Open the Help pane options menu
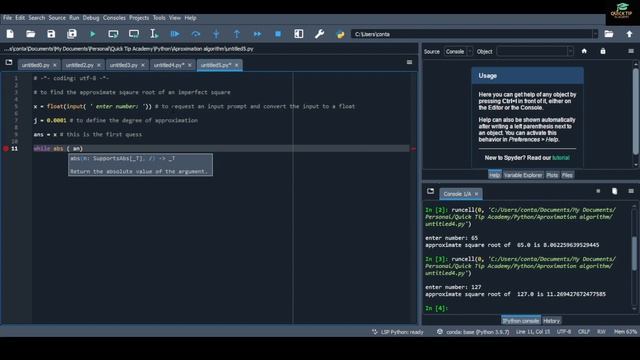Screen dimensions: 640x360 point(631,51)
